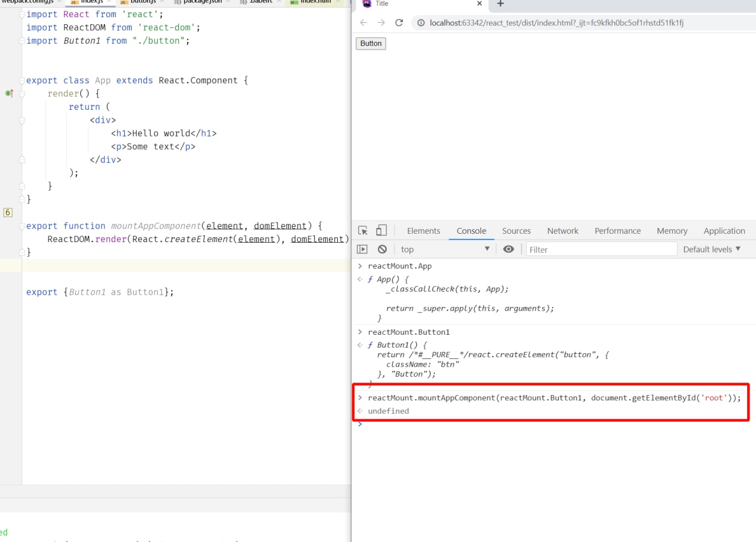Switch to the button.js editor tab
Image resolution: width=756 pixels, height=542 pixels.
(143, 2)
